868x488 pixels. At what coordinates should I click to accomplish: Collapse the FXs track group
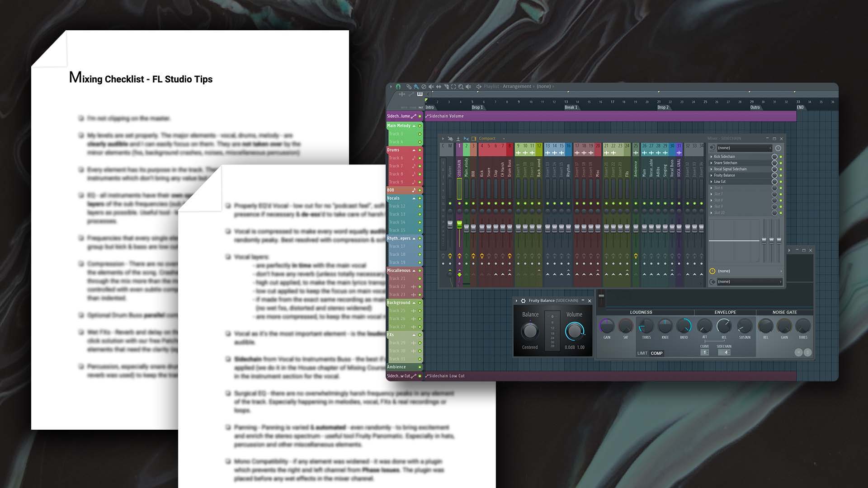(414, 335)
